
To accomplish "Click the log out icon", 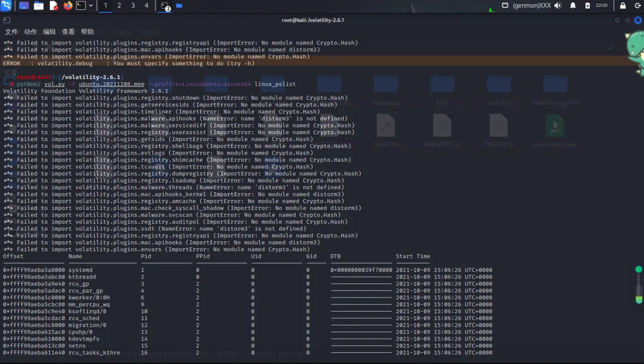I will (637, 6).
